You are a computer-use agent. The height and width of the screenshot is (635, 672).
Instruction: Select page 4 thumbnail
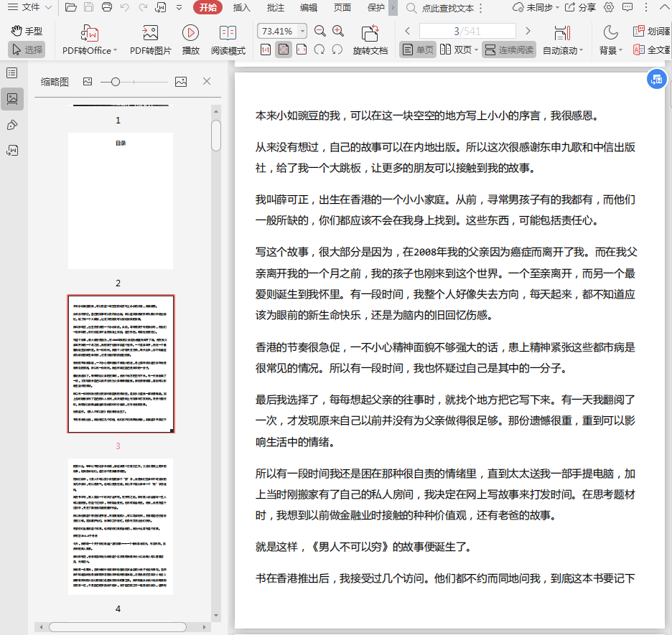coord(121,526)
